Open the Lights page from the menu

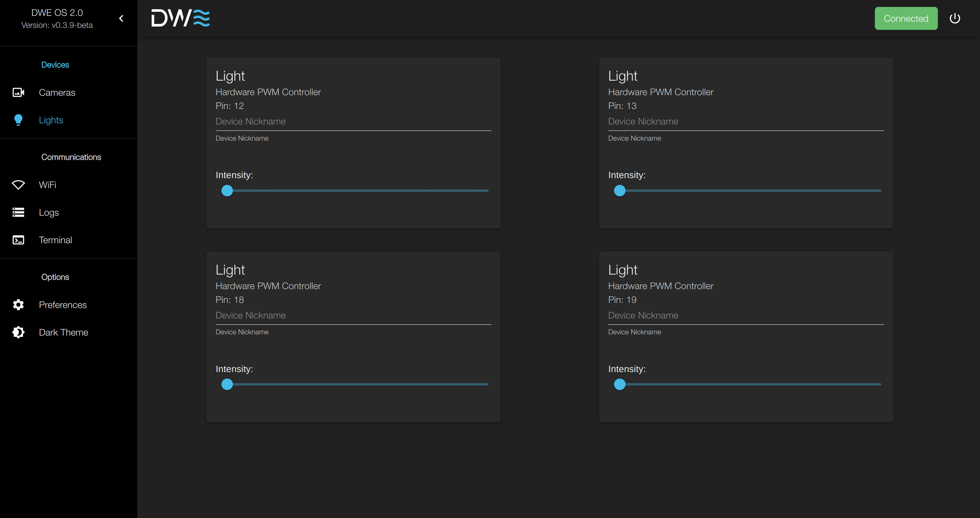[51, 120]
